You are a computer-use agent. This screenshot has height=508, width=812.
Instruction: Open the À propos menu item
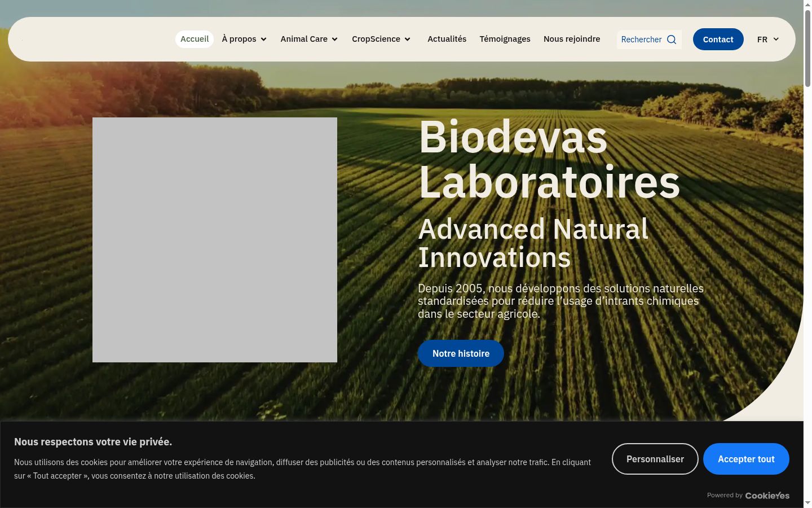[x=239, y=39]
